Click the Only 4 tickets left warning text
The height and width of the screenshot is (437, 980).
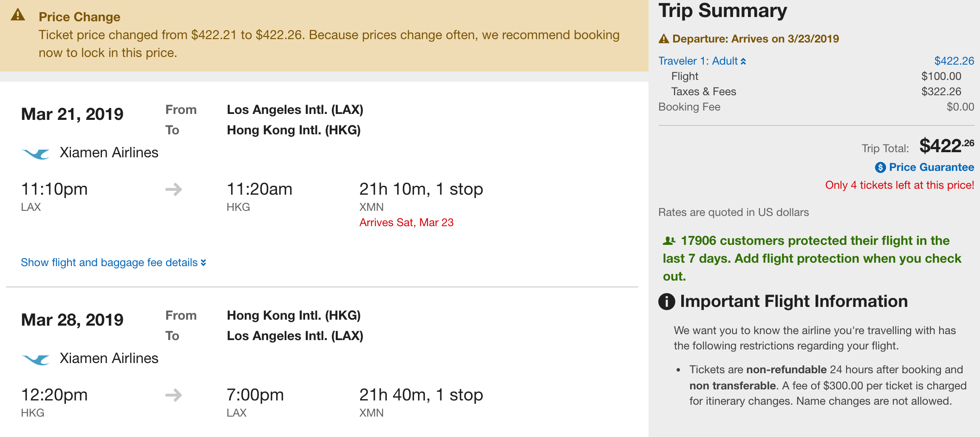pyautogui.click(x=899, y=185)
